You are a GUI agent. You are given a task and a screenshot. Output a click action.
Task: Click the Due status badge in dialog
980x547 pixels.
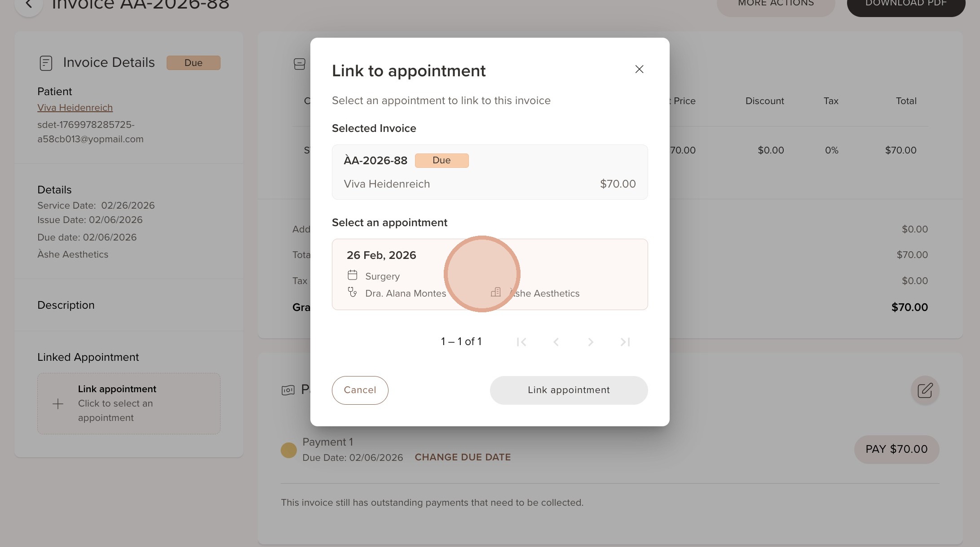[x=441, y=161]
